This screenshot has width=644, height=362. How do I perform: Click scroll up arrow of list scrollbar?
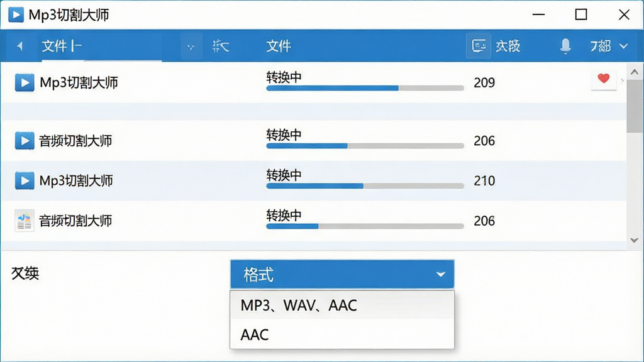tap(635, 72)
